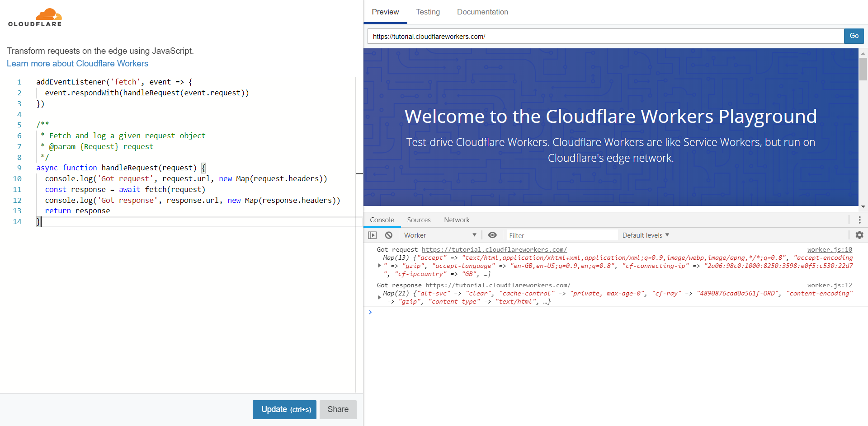Click the Welcome to Cloudflare Workers Playground heading
This screenshot has height=426, width=868.
(x=610, y=117)
